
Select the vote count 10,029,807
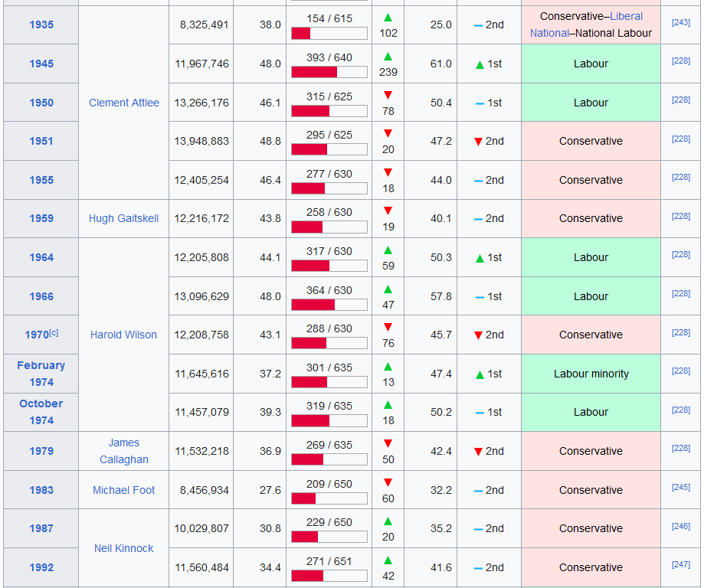click(201, 528)
